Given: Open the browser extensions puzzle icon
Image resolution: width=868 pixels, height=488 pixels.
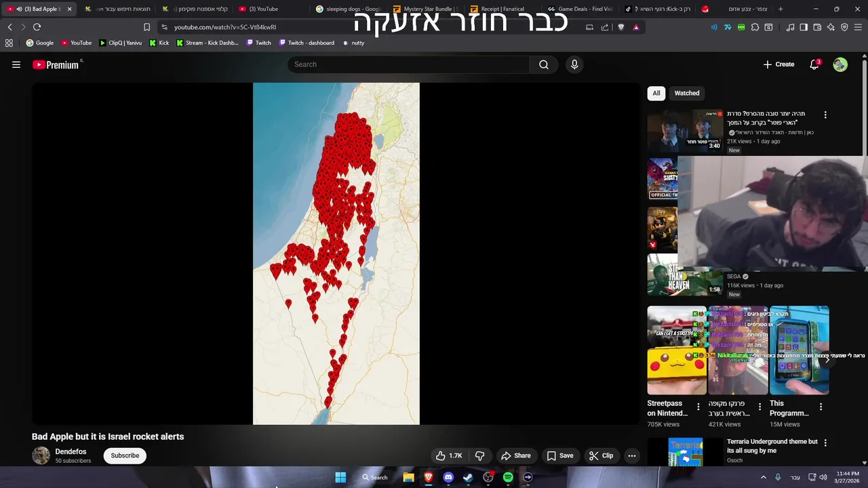Looking at the screenshot, I should pyautogui.click(x=755, y=27).
